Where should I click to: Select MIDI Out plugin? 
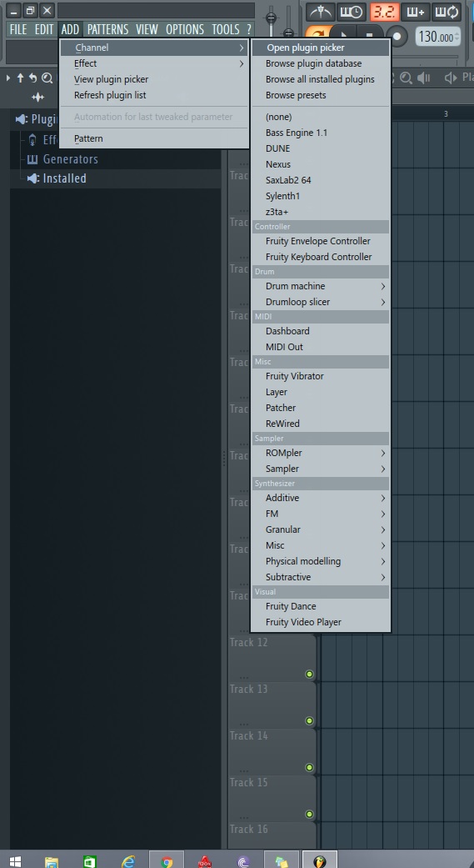[x=320, y=347]
